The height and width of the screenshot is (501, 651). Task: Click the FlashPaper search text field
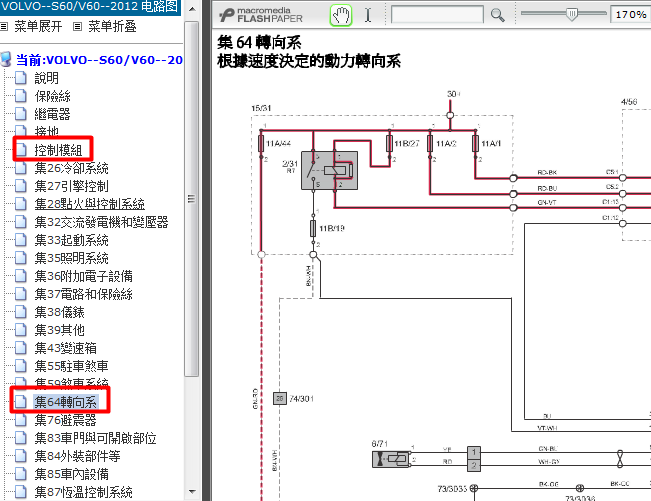click(437, 15)
